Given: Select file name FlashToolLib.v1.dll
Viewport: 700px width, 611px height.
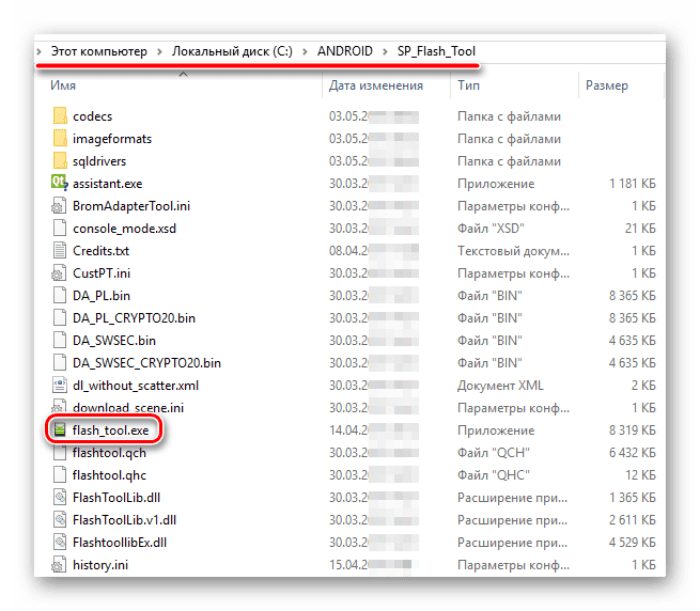Looking at the screenshot, I should coord(124,520).
